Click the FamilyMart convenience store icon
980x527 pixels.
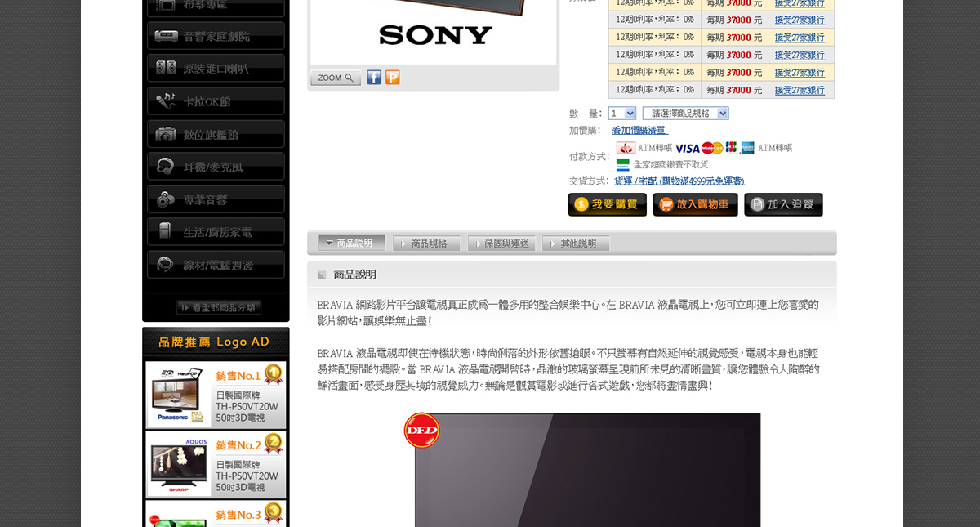(x=623, y=164)
